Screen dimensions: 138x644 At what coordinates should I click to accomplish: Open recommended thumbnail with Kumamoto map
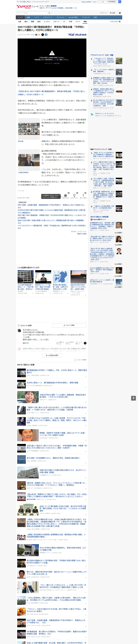point(61,276)
